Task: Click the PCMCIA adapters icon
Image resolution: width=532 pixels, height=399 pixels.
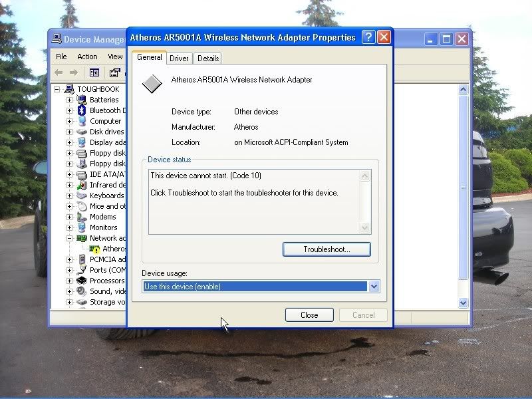Action: pyautogui.click(x=81, y=259)
